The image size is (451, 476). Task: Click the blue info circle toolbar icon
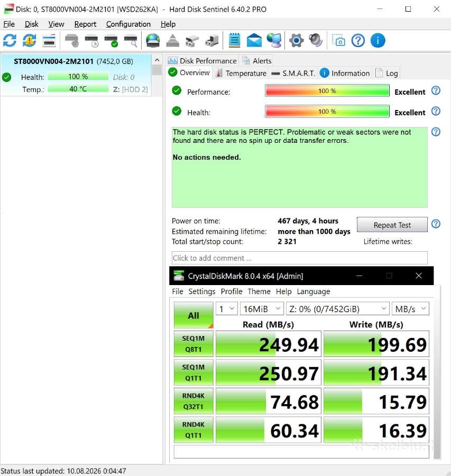click(378, 40)
